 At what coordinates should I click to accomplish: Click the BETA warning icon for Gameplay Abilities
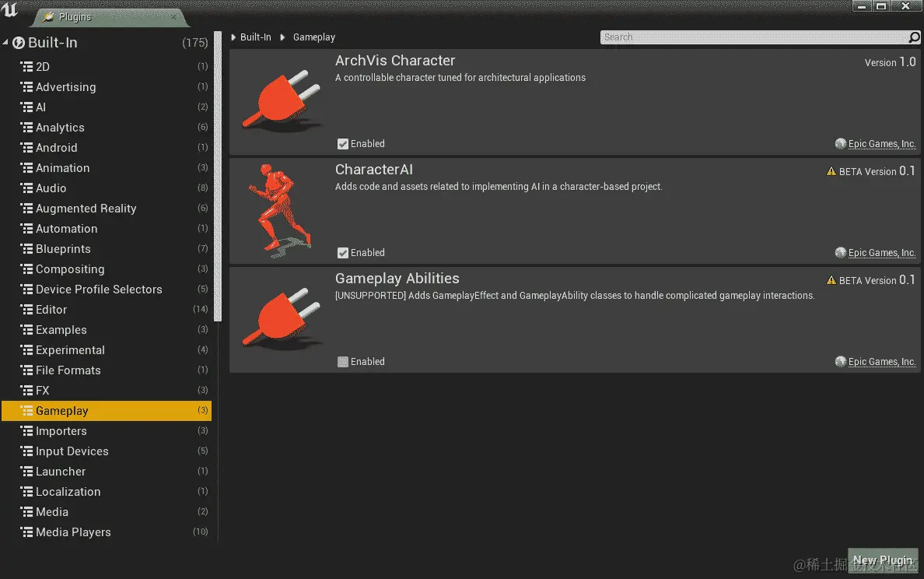point(831,281)
